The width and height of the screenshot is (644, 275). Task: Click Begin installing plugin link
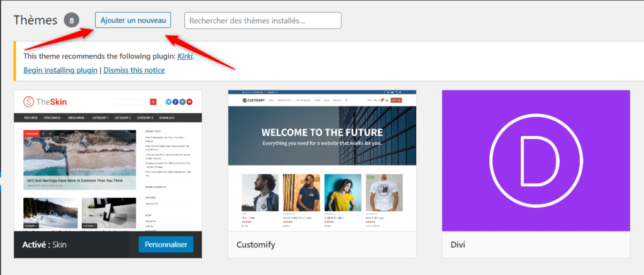tap(60, 70)
